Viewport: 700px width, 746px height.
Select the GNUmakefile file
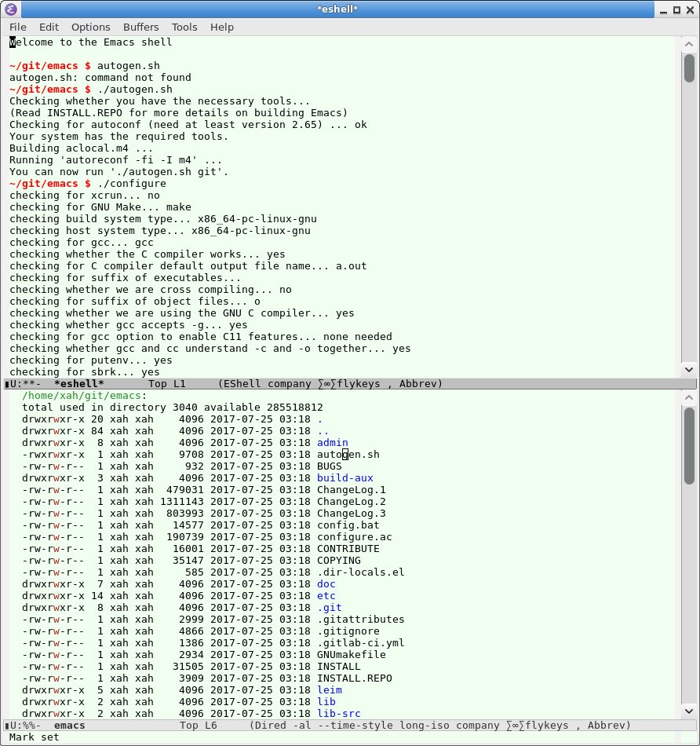[352, 655]
